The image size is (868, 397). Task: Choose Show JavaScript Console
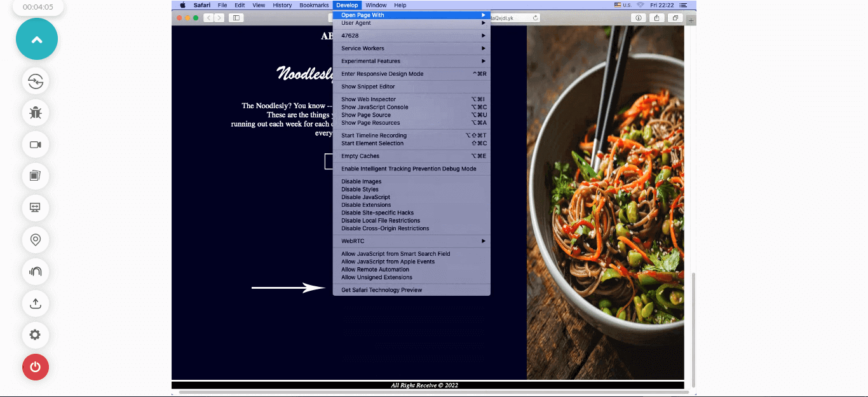click(x=412, y=108)
